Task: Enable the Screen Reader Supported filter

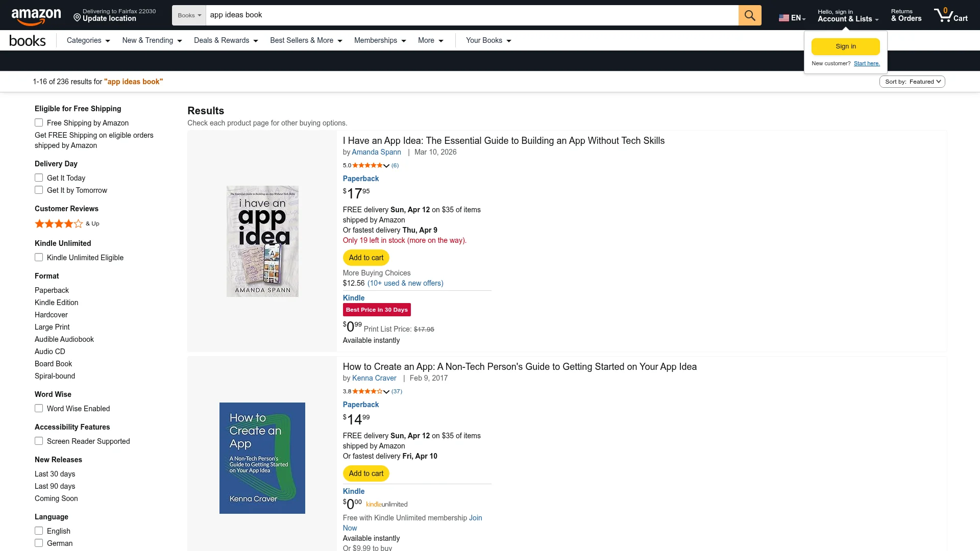Action: tap(39, 441)
